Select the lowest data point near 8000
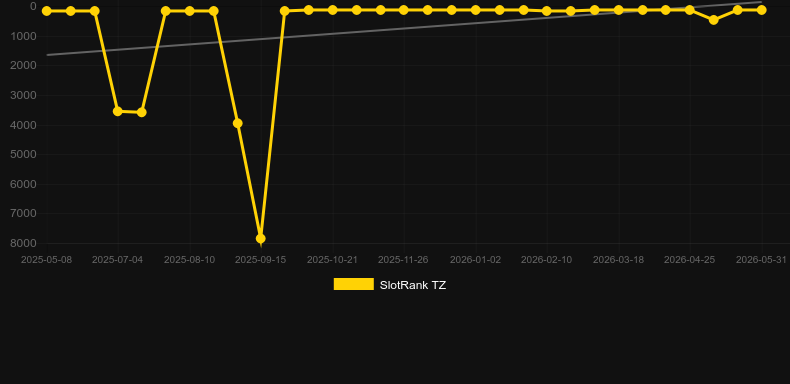The width and height of the screenshot is (790, 384). [260, 238]
